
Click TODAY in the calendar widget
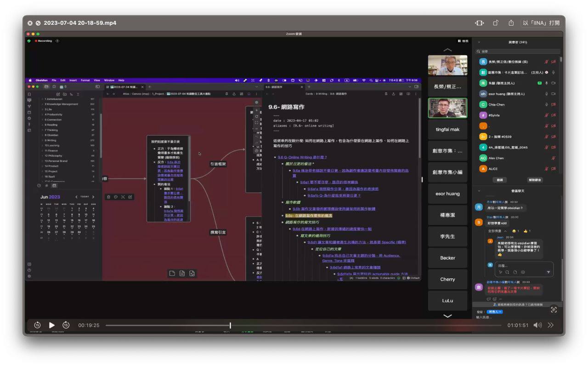pos(85,197)
